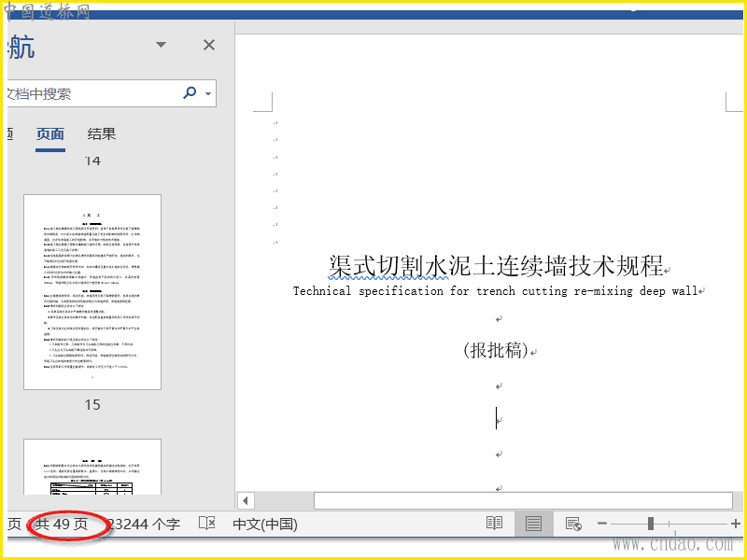Switch to the 结果 tab
The image size is (747, 560).
tap(102, 133)
